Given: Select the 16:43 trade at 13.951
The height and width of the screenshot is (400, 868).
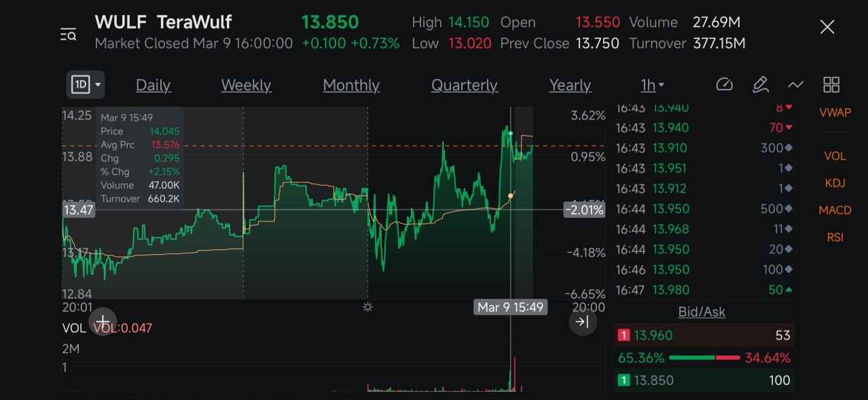Looking at the screenshot, I should 704,168.
